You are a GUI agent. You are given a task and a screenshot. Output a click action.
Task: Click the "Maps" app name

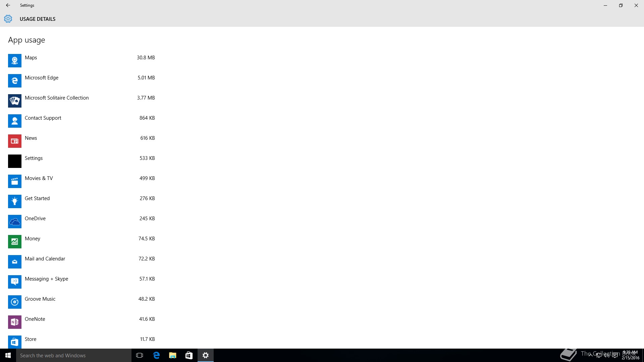click(x=31, y=58)
